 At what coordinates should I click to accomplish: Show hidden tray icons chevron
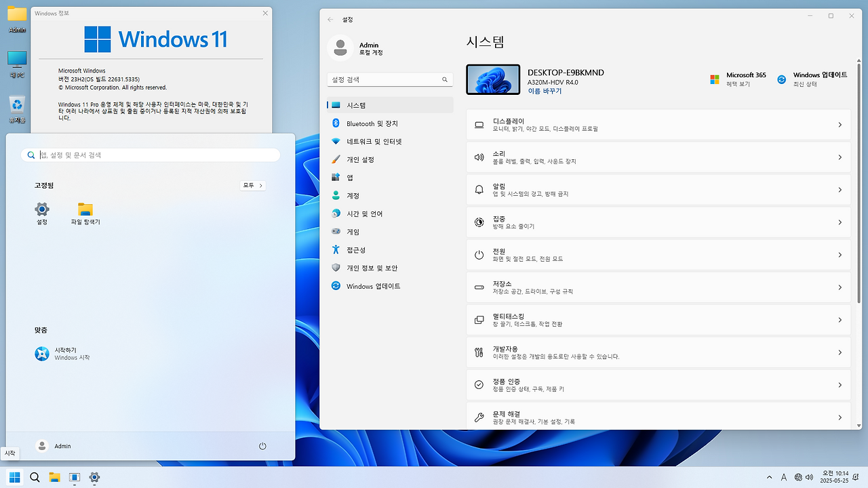click(769, 477)
